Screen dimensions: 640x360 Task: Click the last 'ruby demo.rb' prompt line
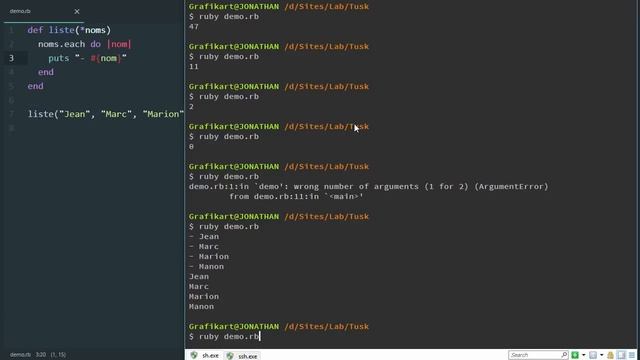coord(224,336)
